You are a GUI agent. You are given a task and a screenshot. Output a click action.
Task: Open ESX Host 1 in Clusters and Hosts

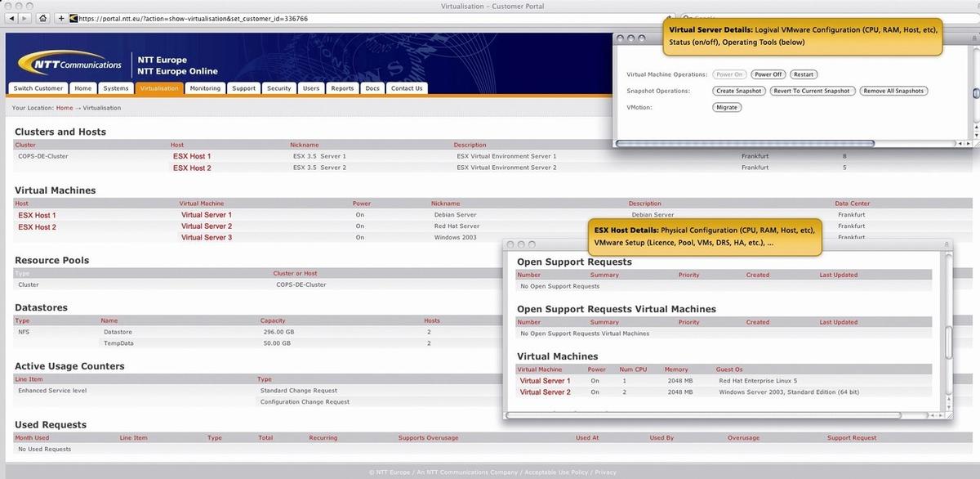192,156
